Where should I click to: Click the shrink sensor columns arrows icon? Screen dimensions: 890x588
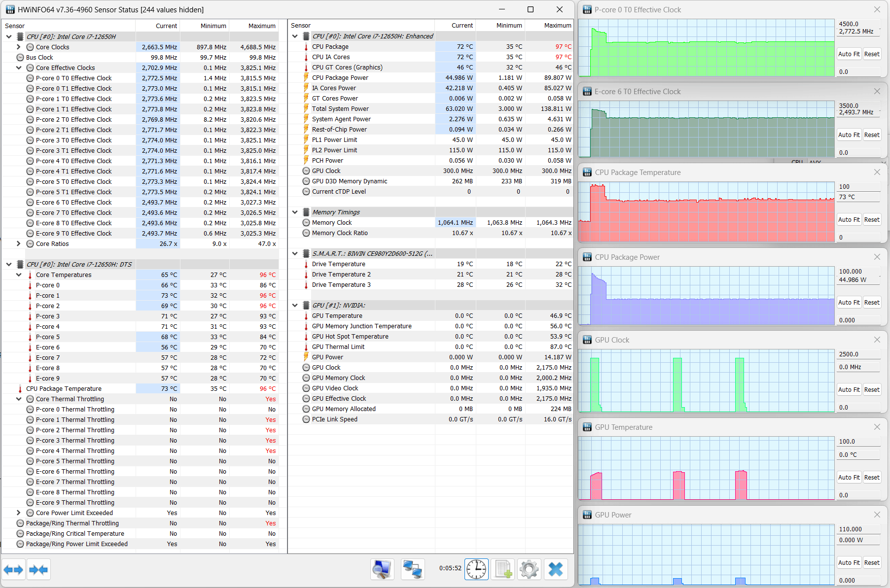pyautogui.click(x=38, y=570)
